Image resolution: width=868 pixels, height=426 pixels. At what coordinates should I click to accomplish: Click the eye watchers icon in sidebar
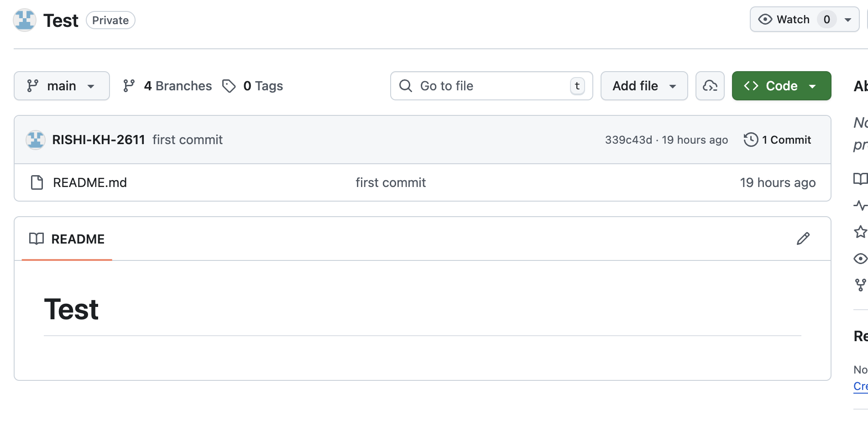pyautogui.click(x=860, y=259)
